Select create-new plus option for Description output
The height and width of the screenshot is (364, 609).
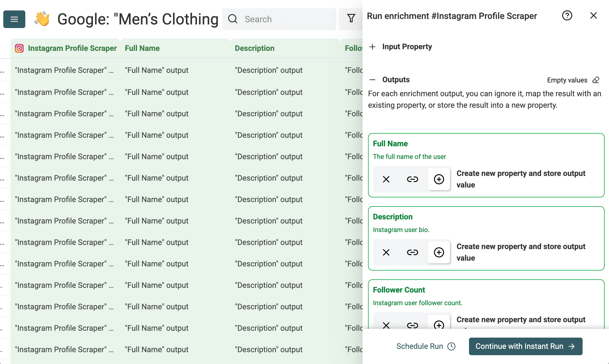439,252
